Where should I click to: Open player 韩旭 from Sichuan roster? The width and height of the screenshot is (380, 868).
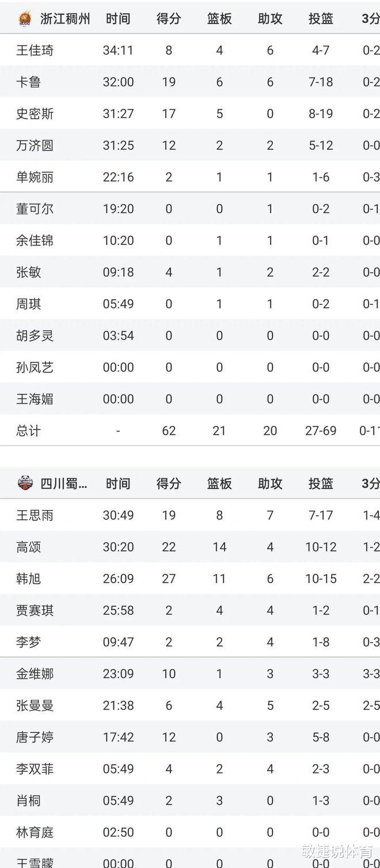pyautogui.click(x=28, y=579)
